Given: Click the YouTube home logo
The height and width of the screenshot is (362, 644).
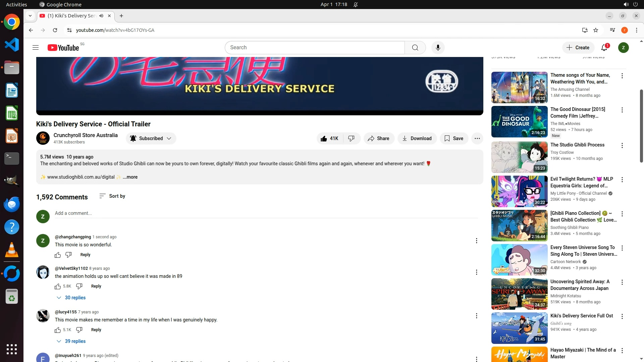Looking at the screenshot, I should (63, 48).
